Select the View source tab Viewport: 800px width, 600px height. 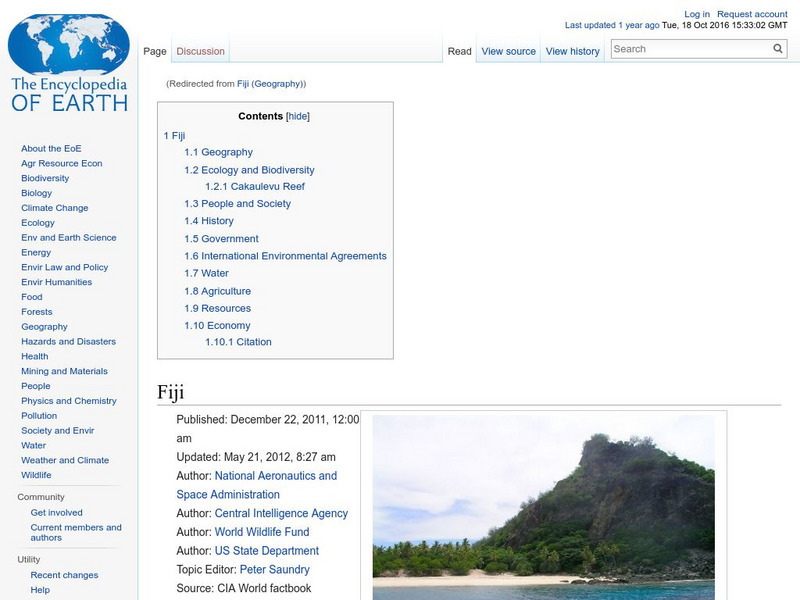point(508,50)
